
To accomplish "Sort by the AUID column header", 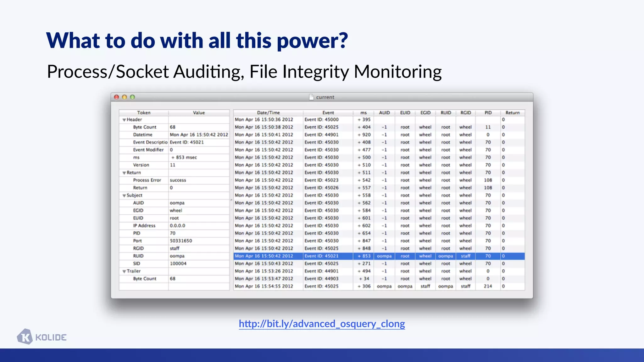I will click(384, 112).
